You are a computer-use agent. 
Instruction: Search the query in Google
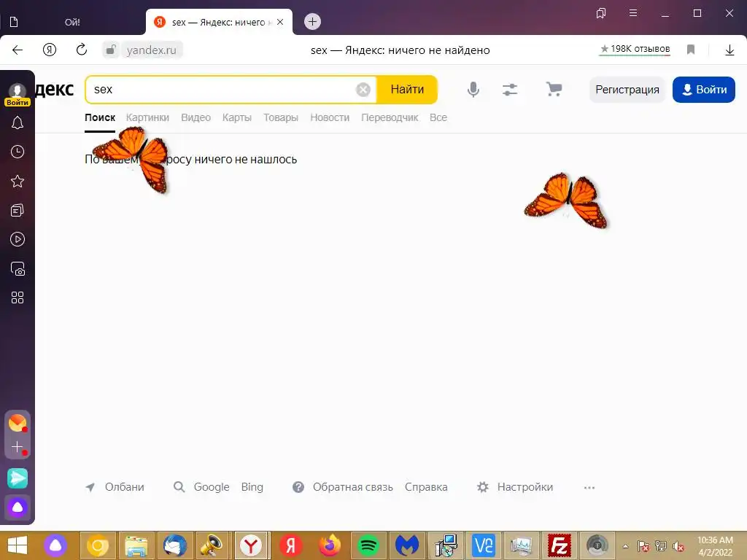pos(212,487)
